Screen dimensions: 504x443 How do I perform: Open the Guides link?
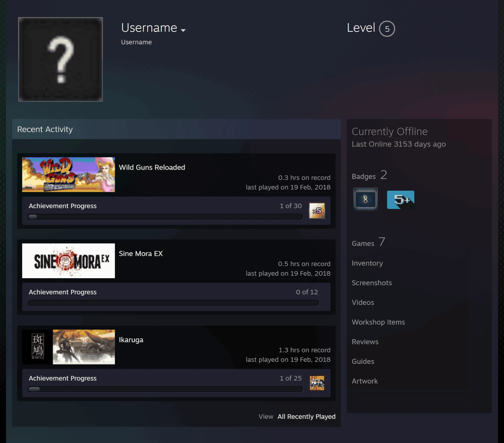[363, 361]
